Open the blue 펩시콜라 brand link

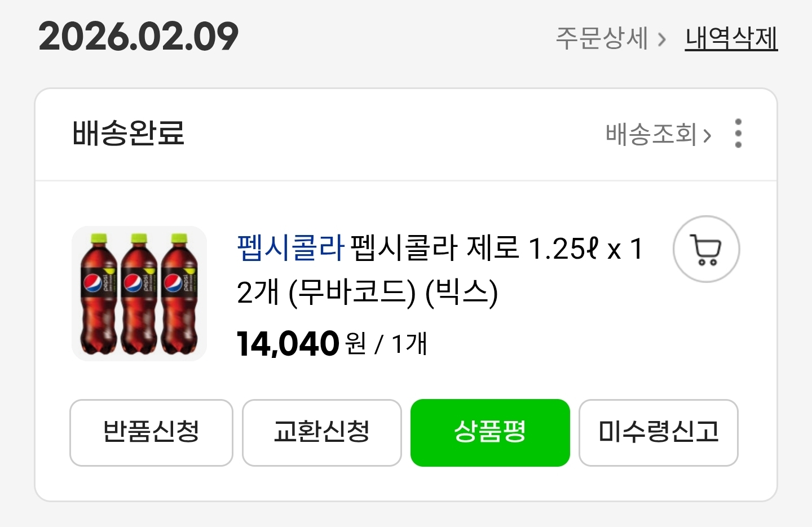tap(290, 248)
